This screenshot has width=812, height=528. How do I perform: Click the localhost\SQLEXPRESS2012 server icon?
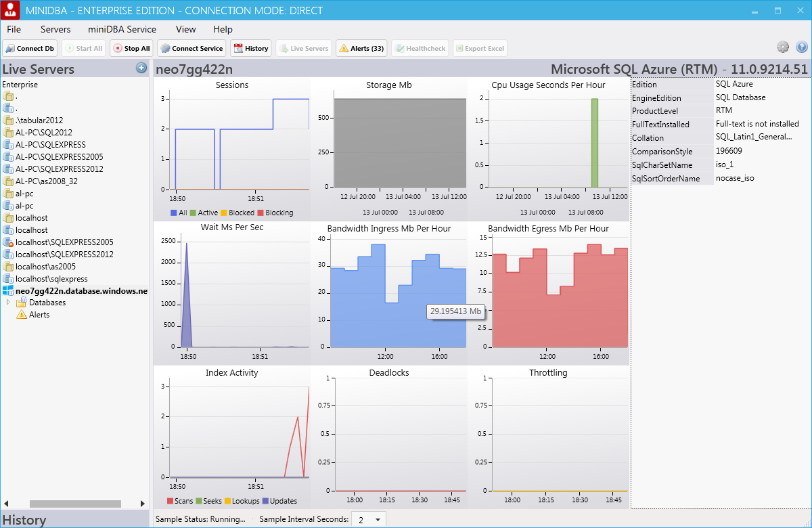pyautogui.click(x=8, y=255)
